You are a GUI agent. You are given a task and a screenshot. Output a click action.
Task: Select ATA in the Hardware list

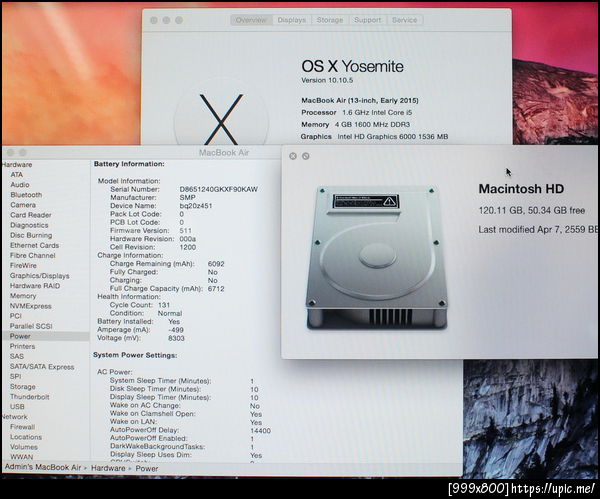(16, 174)
